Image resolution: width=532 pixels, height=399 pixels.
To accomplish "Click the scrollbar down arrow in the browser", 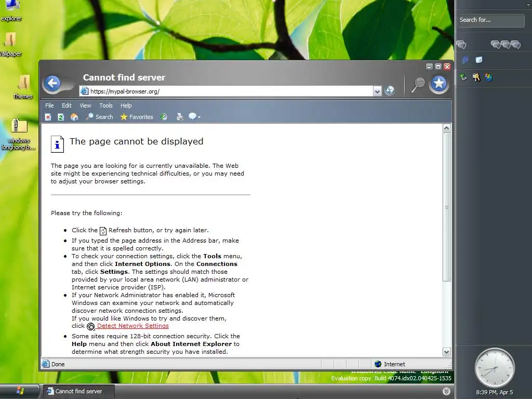I will coord(446,352).
